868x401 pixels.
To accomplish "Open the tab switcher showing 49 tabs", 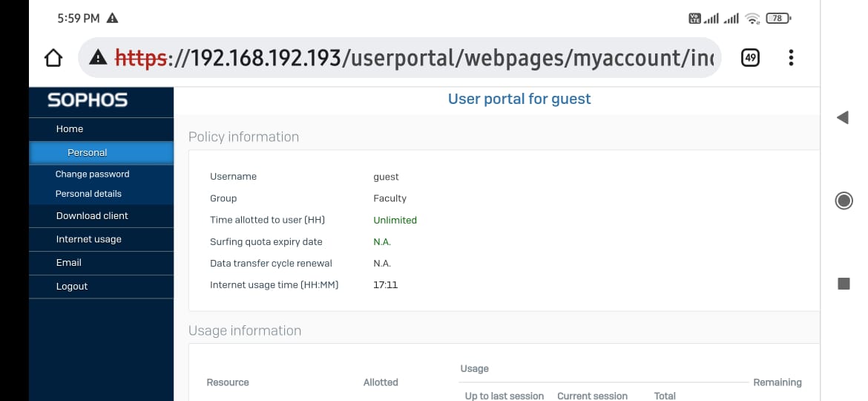I will click(750, 57).
